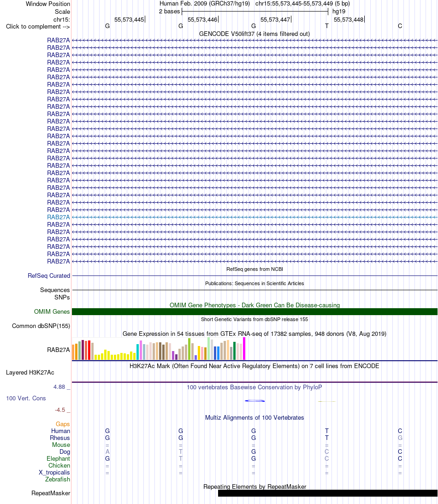Select the Rhesus alignment row label
Viewport: 438px width, 504px height.
coord(60,438)
